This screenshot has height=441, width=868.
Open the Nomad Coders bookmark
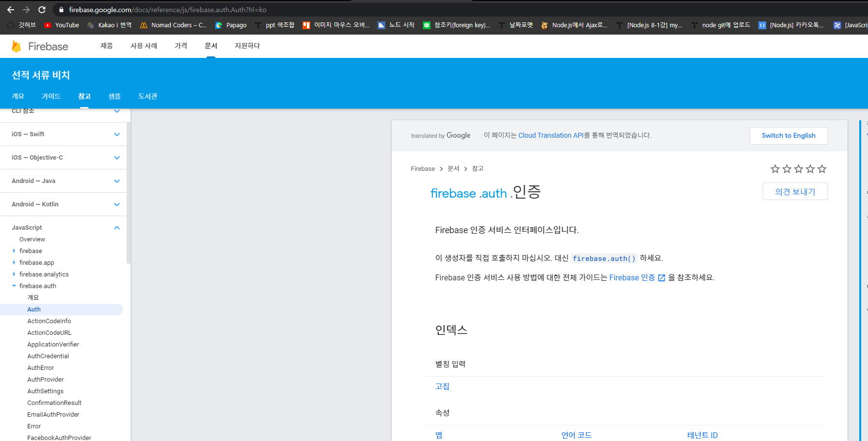pos(173,25)
